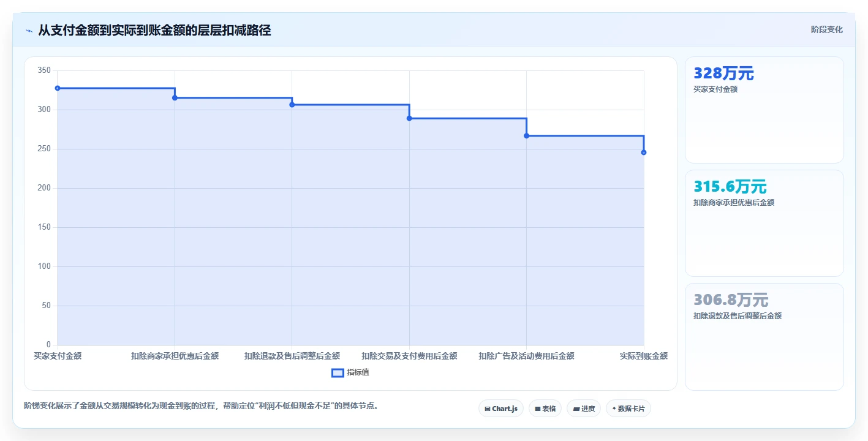Image resolution: width=868 pixels, height=441 pixels.
Task: Click the 指标值 legend label
Action: point(358,372)
